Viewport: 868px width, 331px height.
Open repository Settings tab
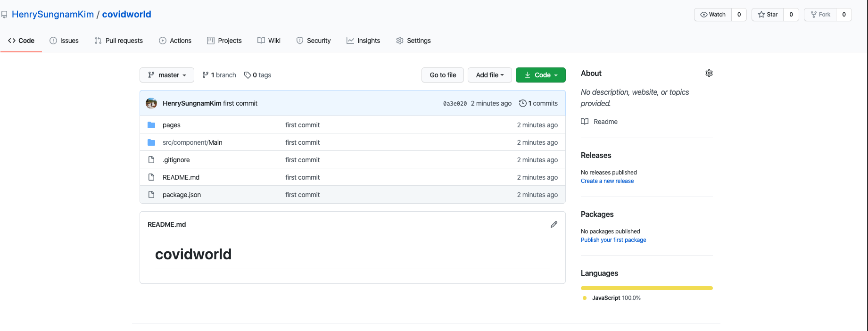(413, 41)
